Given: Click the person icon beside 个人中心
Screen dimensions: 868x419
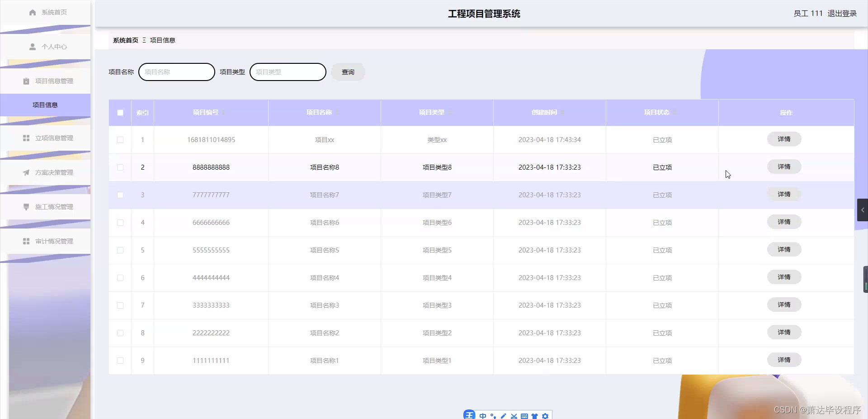Looking at the screenshot, I should pos(33,47).
